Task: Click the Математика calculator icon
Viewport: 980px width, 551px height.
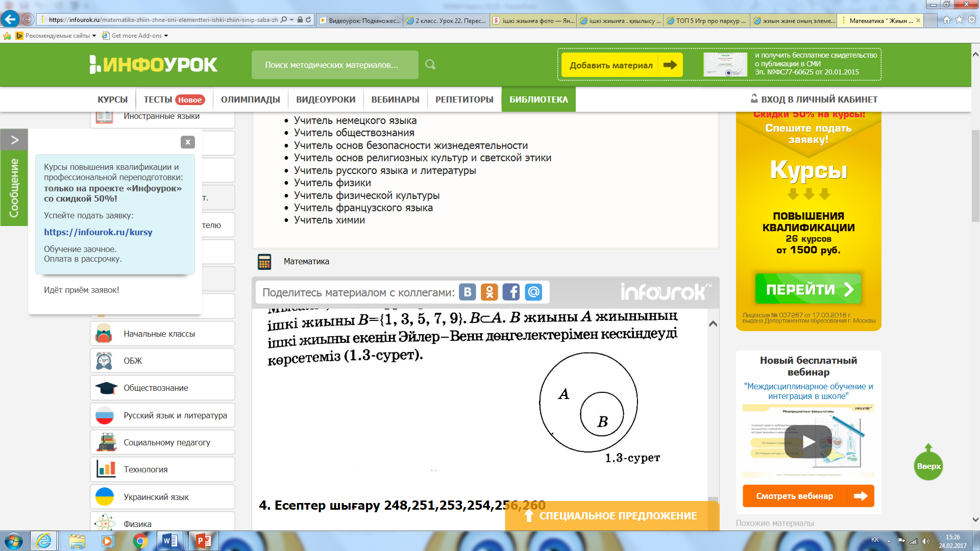Action: pos(264,262)
